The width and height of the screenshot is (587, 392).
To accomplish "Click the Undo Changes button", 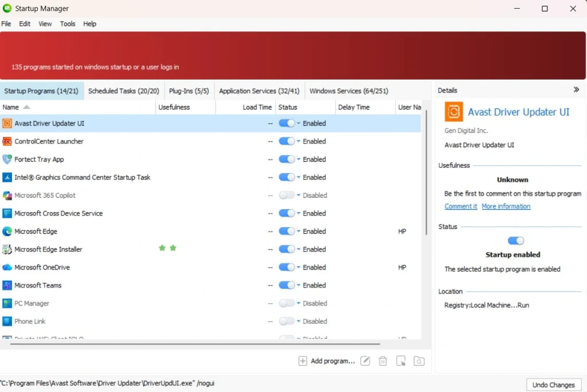I will point(553,385).
